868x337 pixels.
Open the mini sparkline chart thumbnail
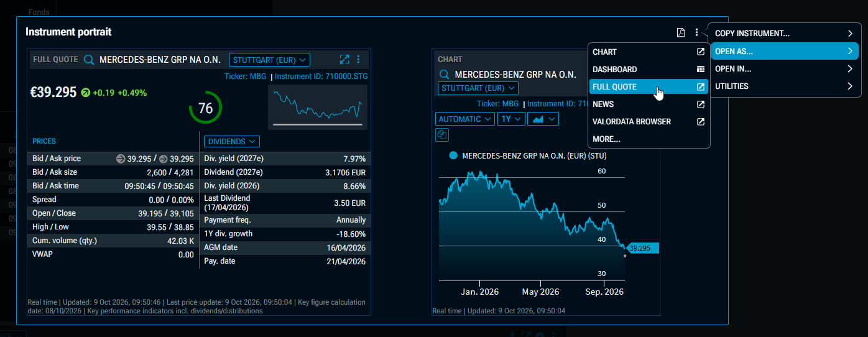tap(318, 107)
